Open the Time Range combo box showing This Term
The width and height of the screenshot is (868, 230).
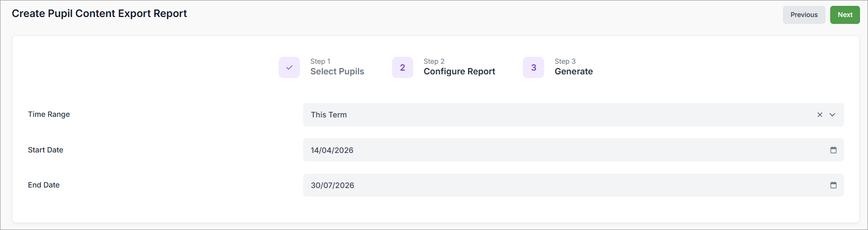(573, 115)
